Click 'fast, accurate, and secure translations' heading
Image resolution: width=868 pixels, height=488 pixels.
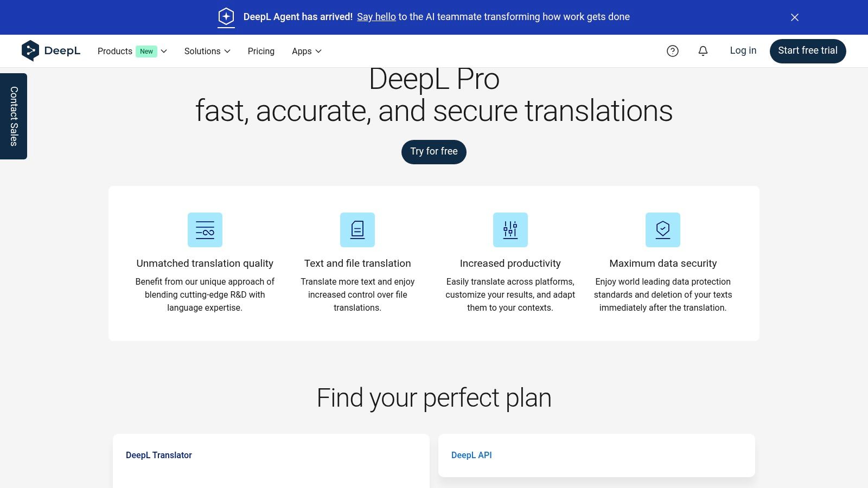click(434, 111)
